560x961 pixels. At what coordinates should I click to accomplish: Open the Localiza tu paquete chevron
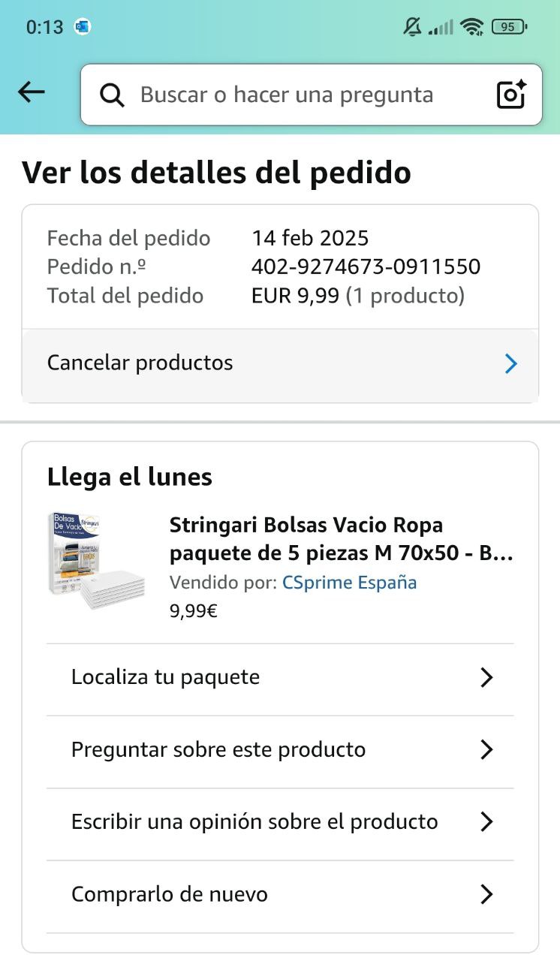[486, 678]
